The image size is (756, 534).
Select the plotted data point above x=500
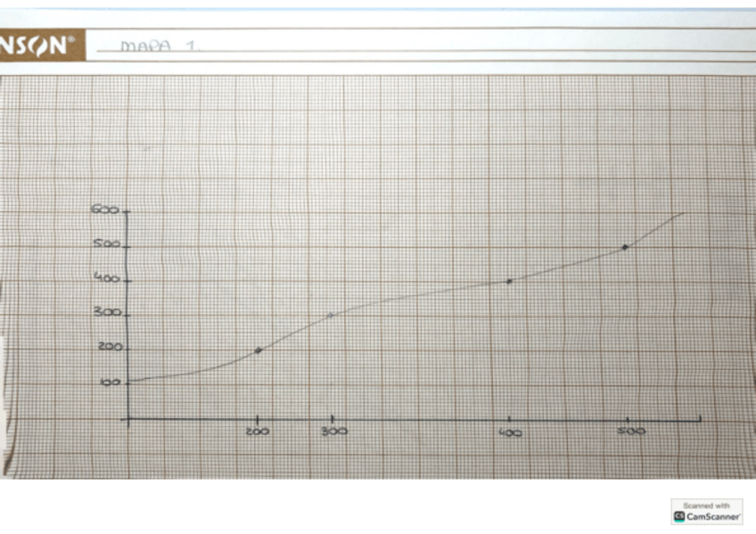coord(625,247)
